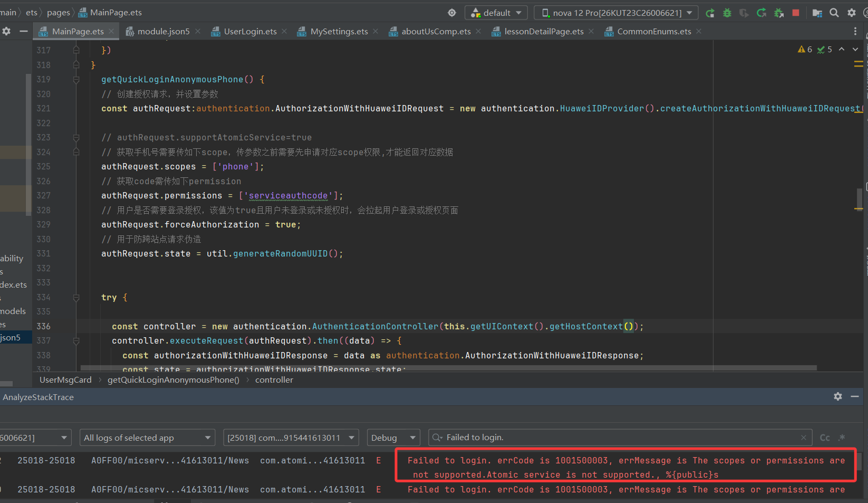Open the search everywhere magnifier icon
Screen dimensions: 868x503
tap(834, 13)
